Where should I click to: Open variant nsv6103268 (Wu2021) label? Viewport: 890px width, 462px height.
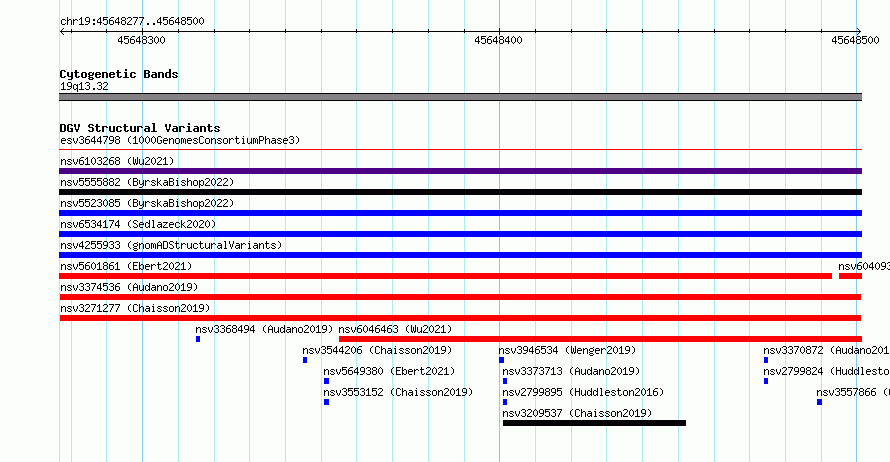click(117, 161)
